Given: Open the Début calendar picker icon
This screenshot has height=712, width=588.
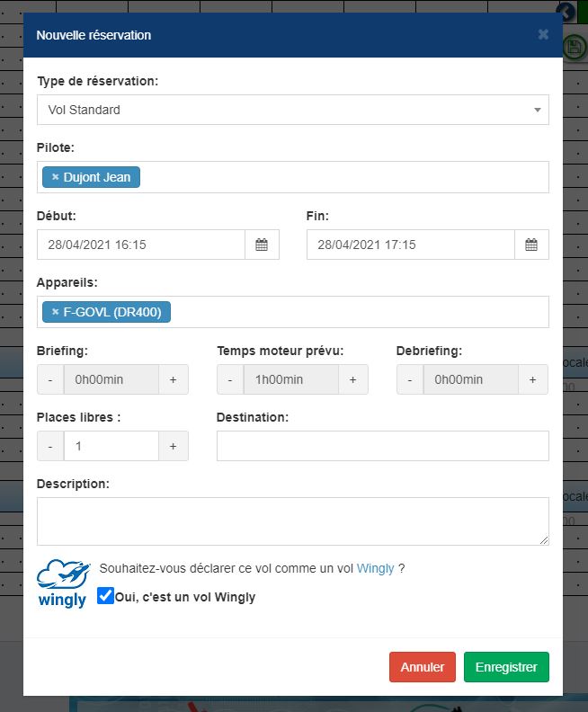Looking at the screenshot, I should tap(262, 245).
